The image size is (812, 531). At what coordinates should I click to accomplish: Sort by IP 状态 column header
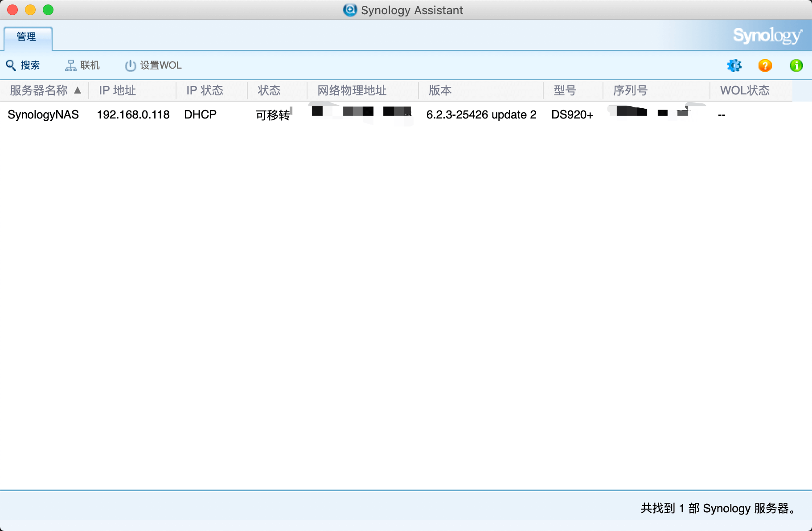[x=212, y=90]
